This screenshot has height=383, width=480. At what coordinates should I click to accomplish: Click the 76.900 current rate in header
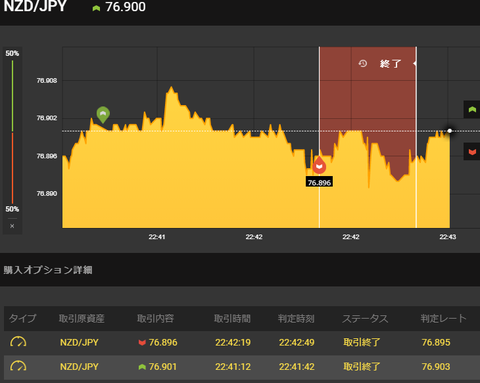tap(125, 7)
